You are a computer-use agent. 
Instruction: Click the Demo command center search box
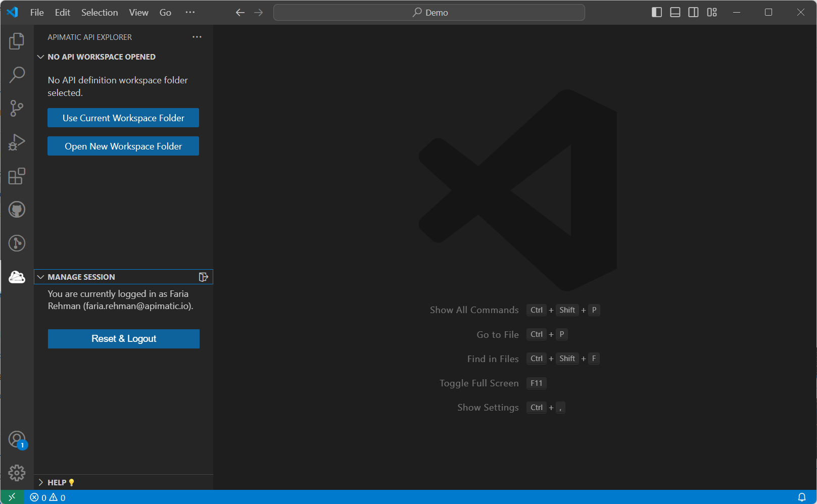coord(429,13)
